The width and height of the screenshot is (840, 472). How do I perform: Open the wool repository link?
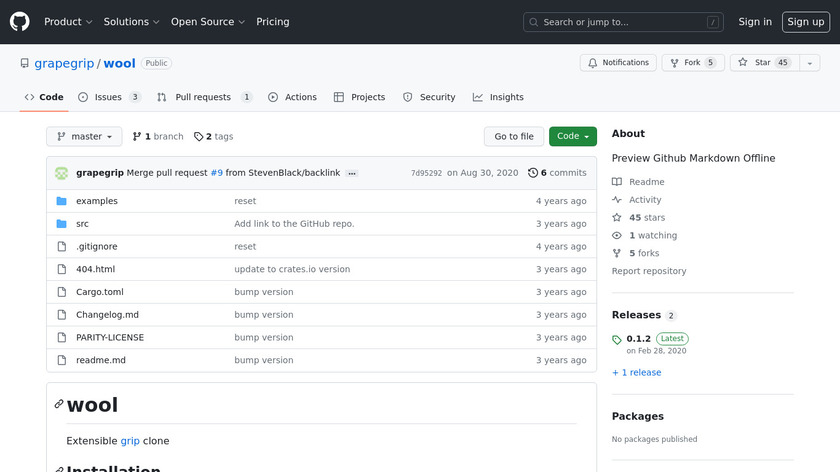click(x=119, y=63)
